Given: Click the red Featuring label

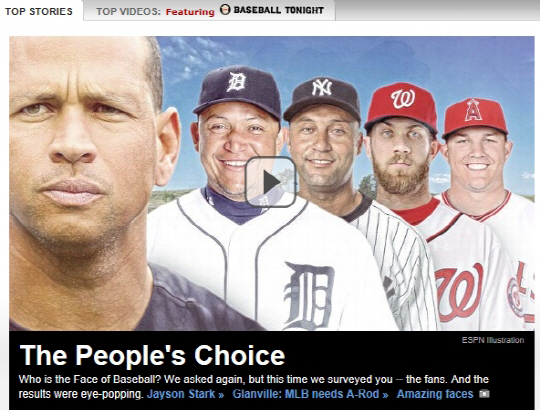Looking at the screenshot, I should tap(190, 12).
